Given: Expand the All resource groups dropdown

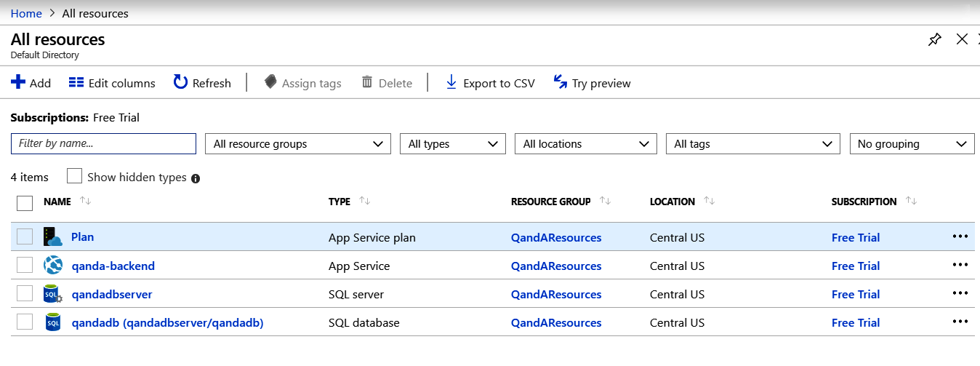Looking at the screenshot, I should point(298,144).
